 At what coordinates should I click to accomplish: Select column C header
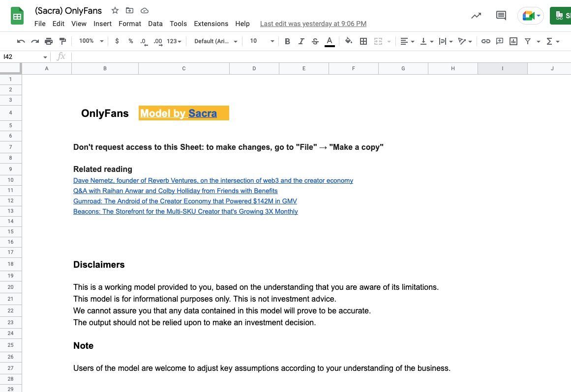[184, 68]
